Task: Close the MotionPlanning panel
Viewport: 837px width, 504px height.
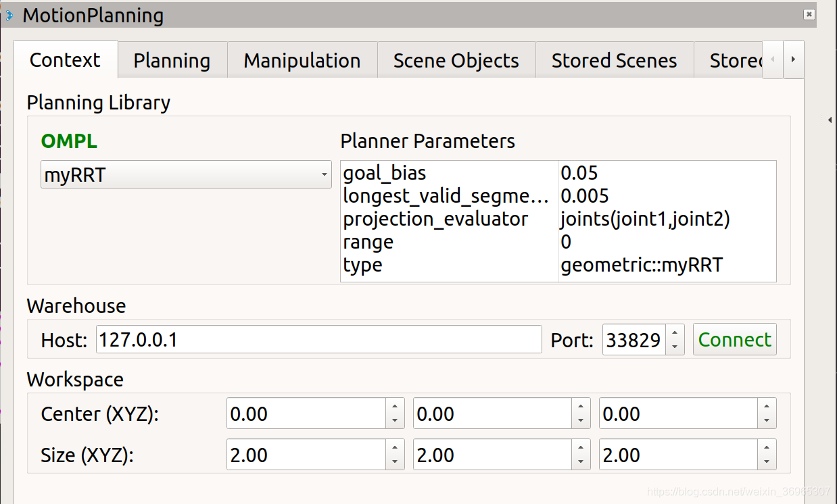Action: pyautogui.click(x=808, y=14)
